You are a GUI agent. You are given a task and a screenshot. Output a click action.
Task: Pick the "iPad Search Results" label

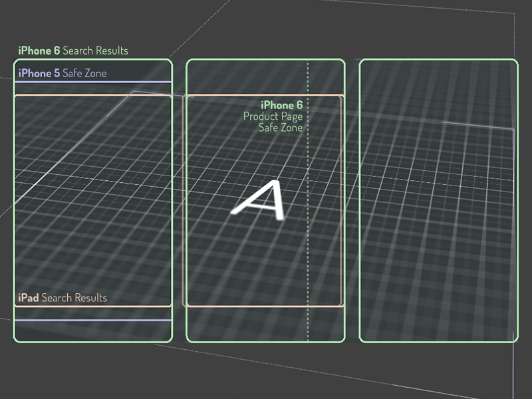pyautogui.click(x=63, y=298)
